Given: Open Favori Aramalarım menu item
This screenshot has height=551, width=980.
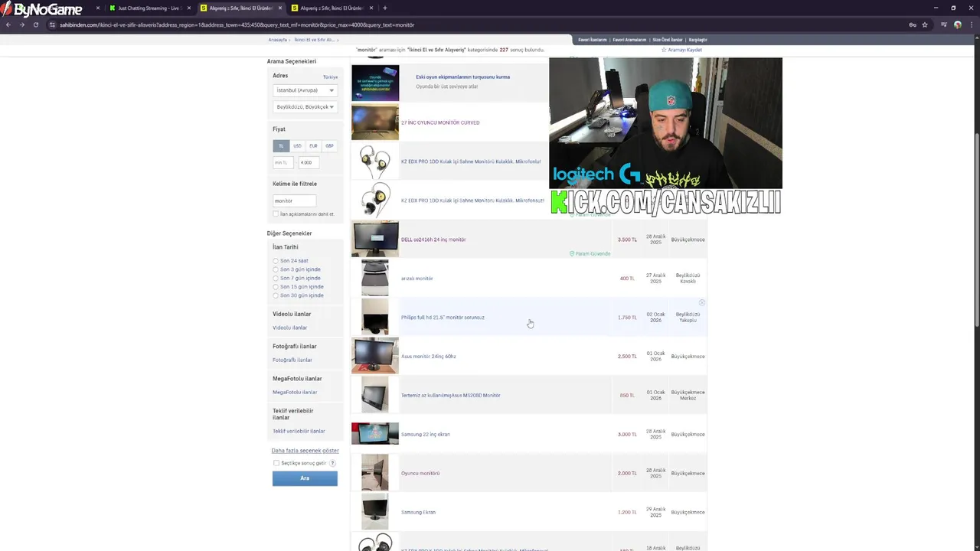Looking at the screenshot, I should pos(629,40).
